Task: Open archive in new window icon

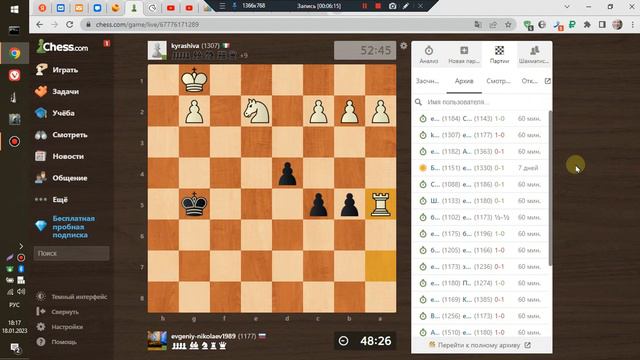Action: click(x=547, y=81)
